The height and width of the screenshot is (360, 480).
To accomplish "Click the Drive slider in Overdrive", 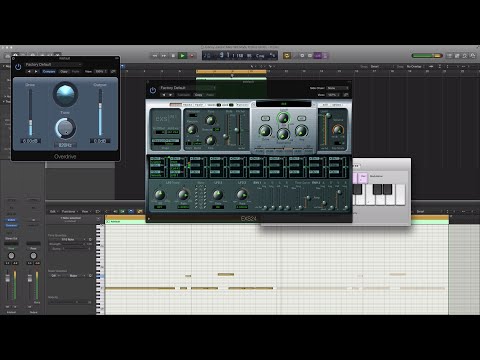I will [30, 112].
